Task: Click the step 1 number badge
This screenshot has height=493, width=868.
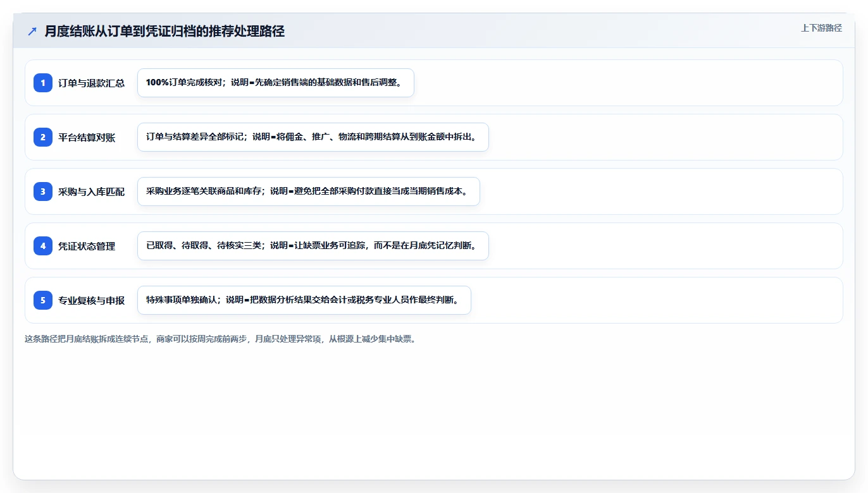Action: 43,83
